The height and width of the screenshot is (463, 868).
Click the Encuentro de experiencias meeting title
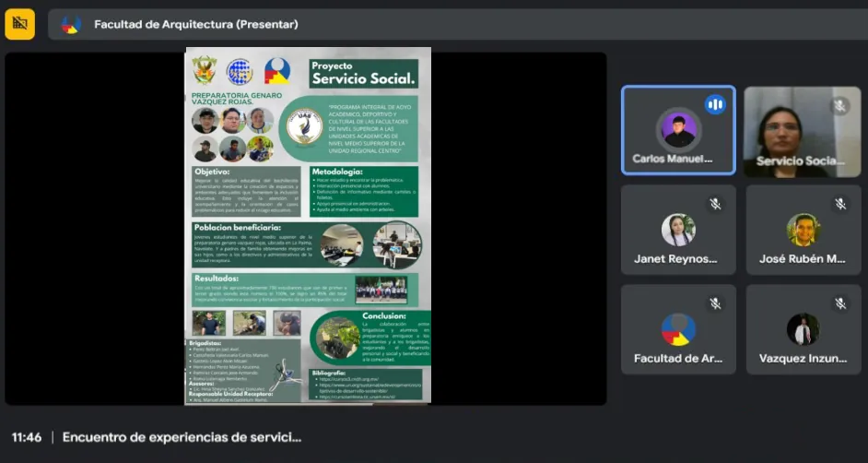coord(182,437)
